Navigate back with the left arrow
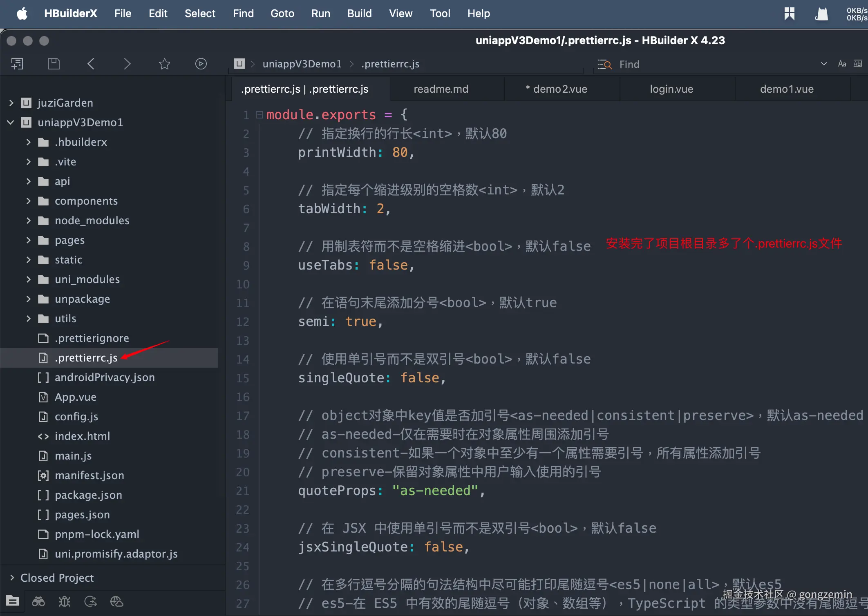The height and width of the screenshot is (616, 868). [x=91, y=64]
